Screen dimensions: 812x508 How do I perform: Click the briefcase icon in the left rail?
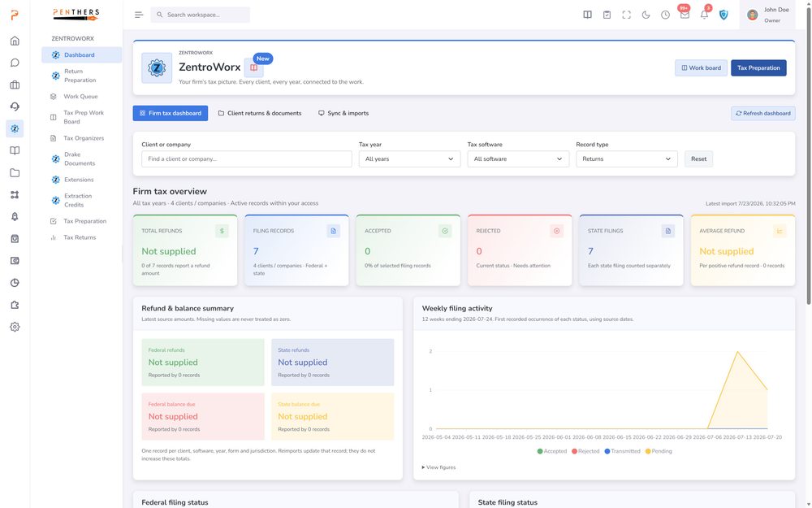[x=15, y=85]
